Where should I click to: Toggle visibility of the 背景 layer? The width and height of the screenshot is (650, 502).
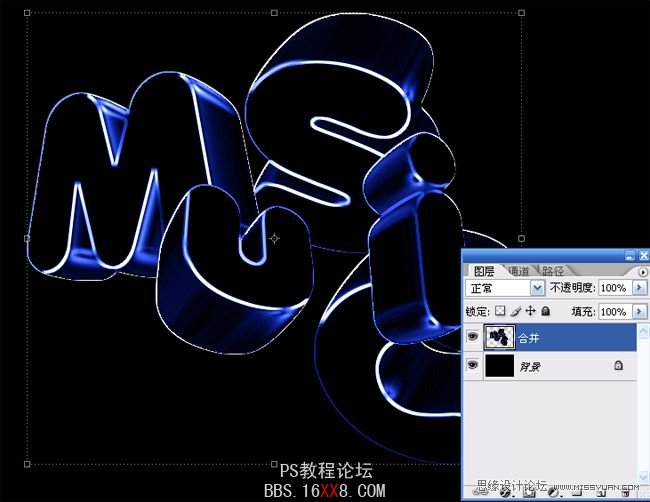point(472,366)
